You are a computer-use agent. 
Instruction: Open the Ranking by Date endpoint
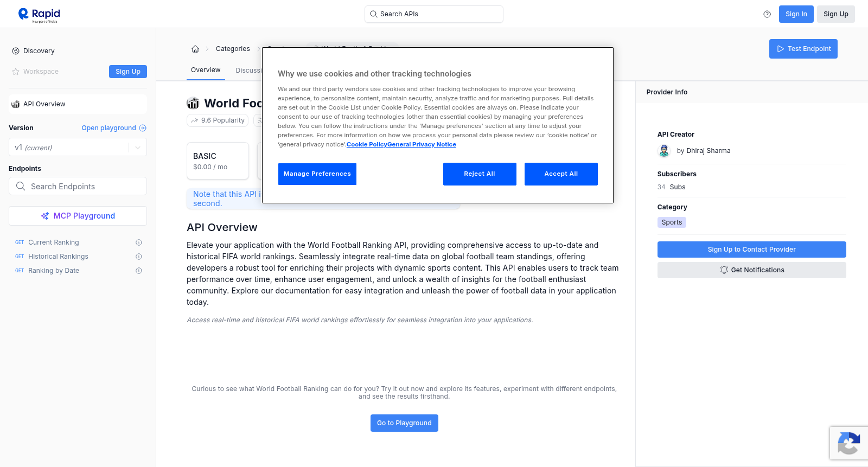coord(54,271)
